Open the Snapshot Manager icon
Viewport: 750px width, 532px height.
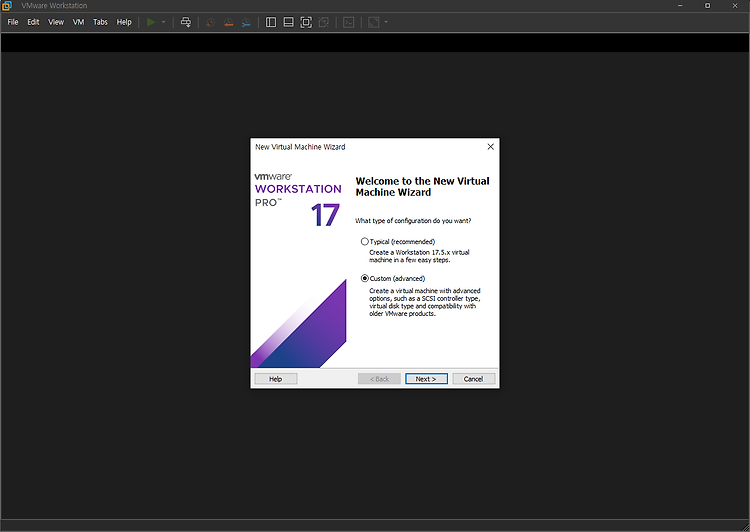pyautogui.click(x=246, y=22)
